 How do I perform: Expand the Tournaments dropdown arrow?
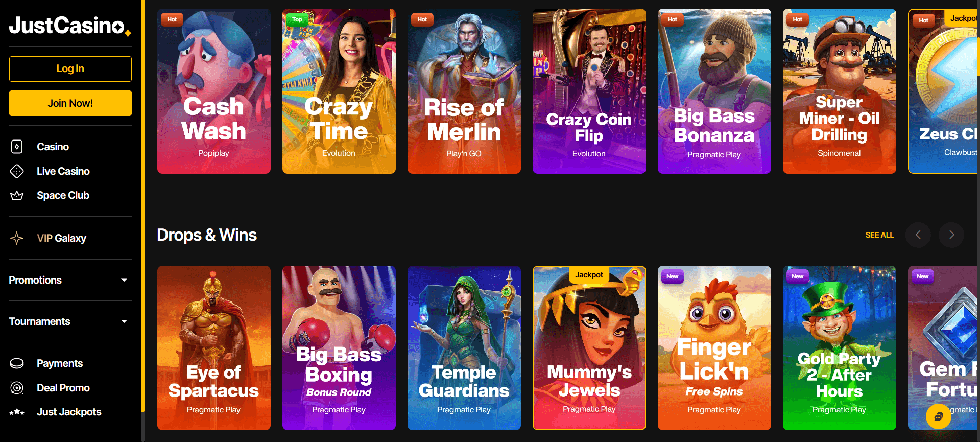point(124,321)
